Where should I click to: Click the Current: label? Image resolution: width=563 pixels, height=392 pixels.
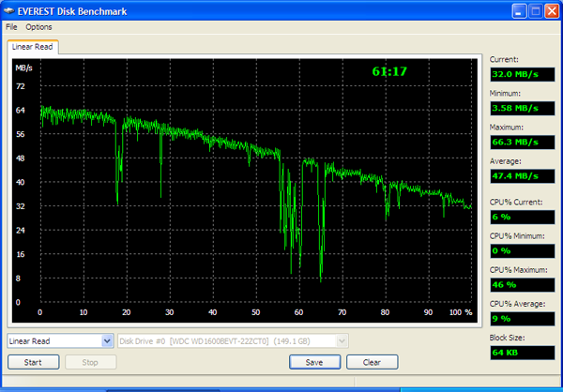tap(504, 60)
